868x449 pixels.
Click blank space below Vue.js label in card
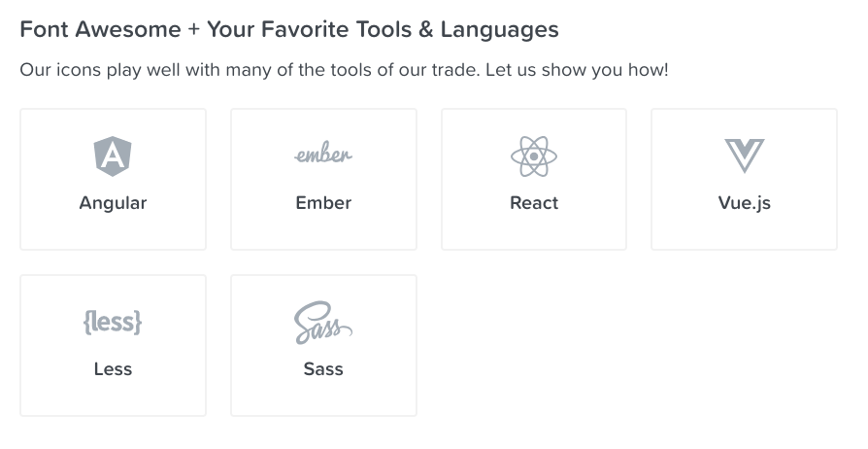pos(744,231)
